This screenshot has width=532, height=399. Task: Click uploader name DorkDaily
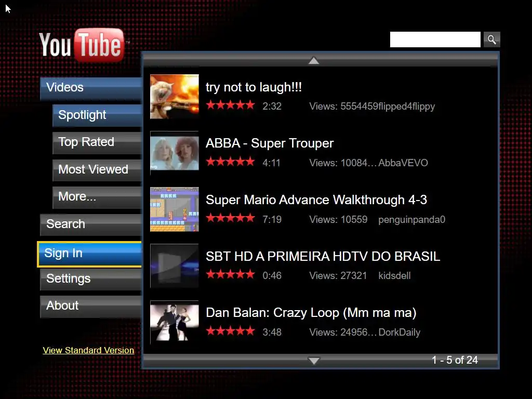coord(400,332)
